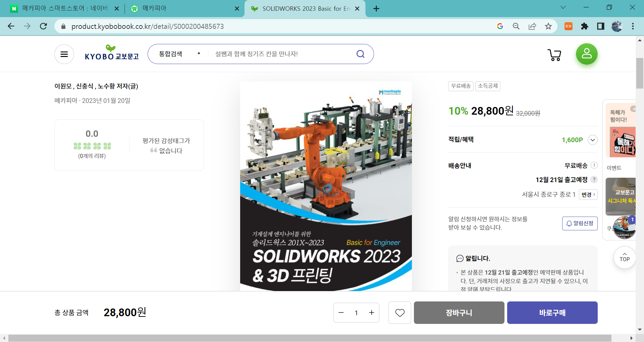Viewport: 644px width, 342px height.
Task: Click the address bar URL
Action: (x=148, y=26)
